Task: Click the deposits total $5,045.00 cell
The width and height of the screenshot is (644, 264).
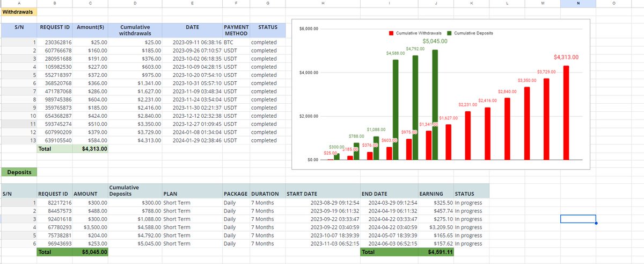Action: click(91, 252)
